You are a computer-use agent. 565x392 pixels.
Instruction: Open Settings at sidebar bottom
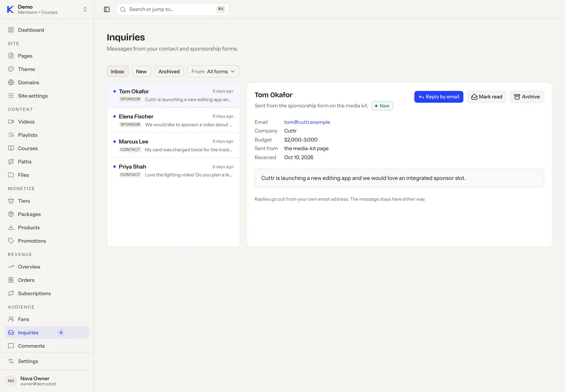47,361
